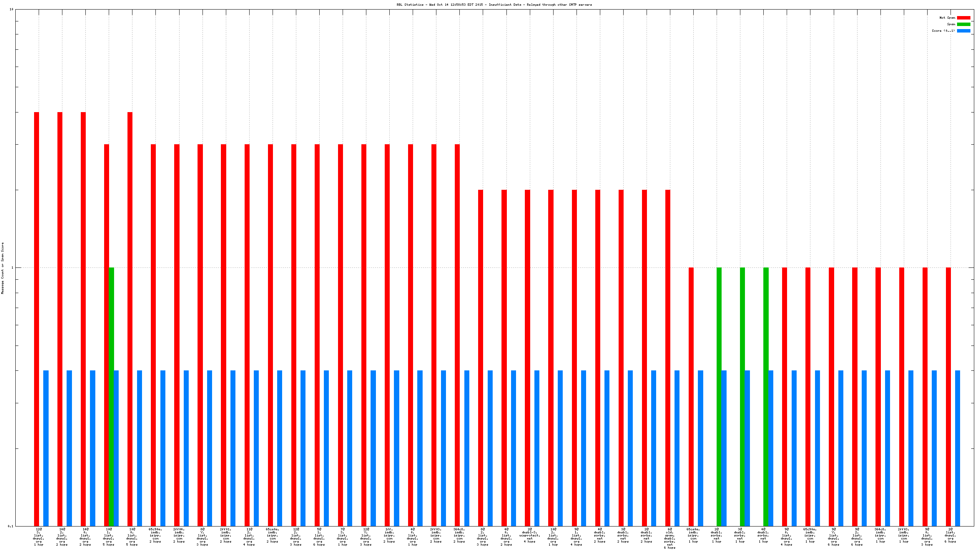Click the 12@ 3. list.dnswl.org 1 hop label

pos(39,536)
